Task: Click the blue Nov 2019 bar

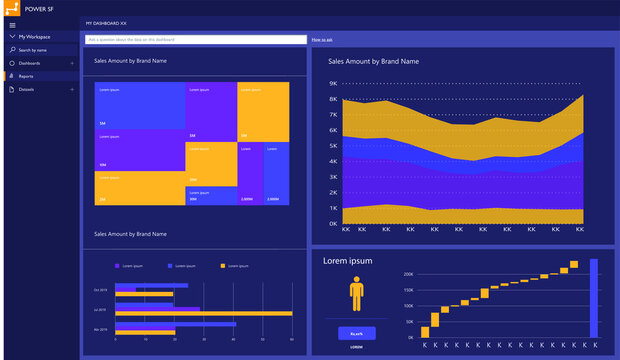Action: [176, 324]
